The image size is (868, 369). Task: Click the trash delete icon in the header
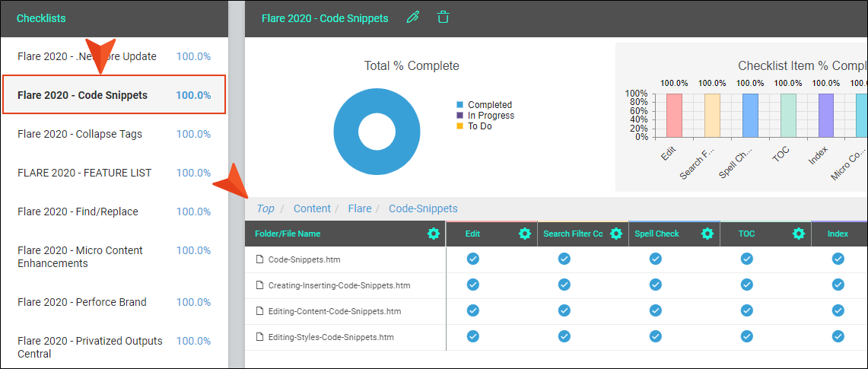pos(443,17)
